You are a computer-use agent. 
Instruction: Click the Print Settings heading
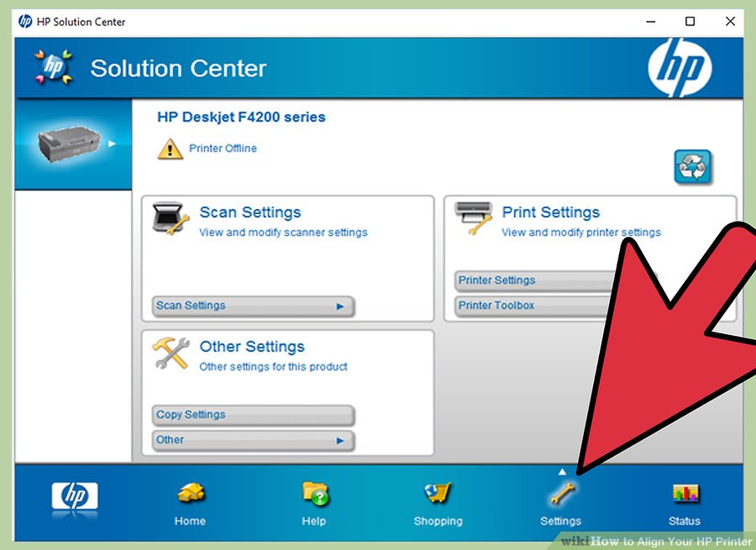550,212
